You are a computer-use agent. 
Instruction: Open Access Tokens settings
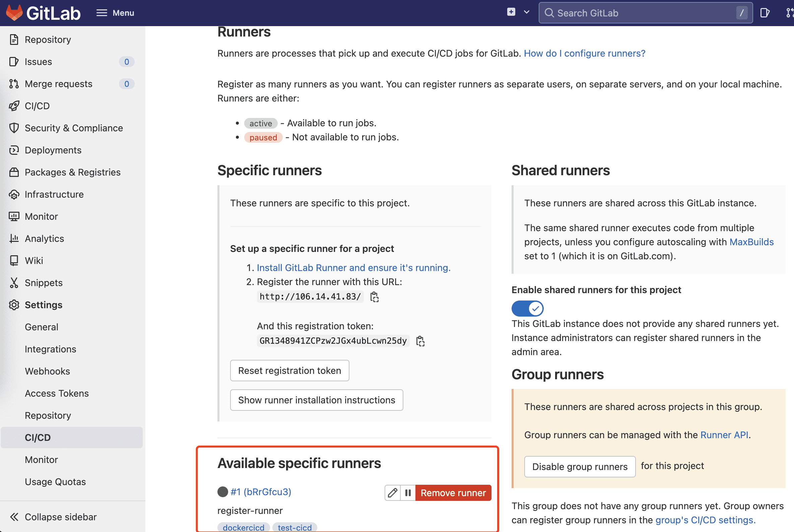(57, 393)
